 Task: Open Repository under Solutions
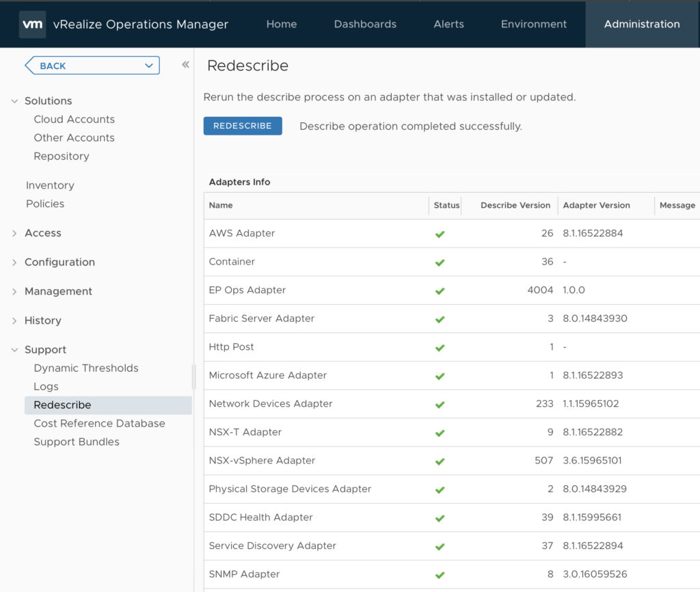pyautogui.click(x=62, y=157)
